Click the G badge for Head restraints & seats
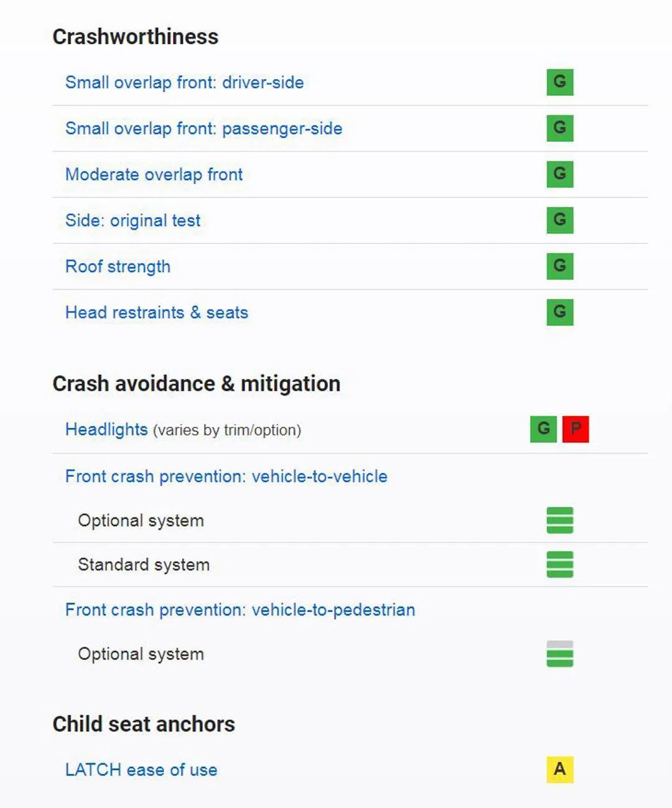Viewport: 672px width, 808px height. coord(559,312)
